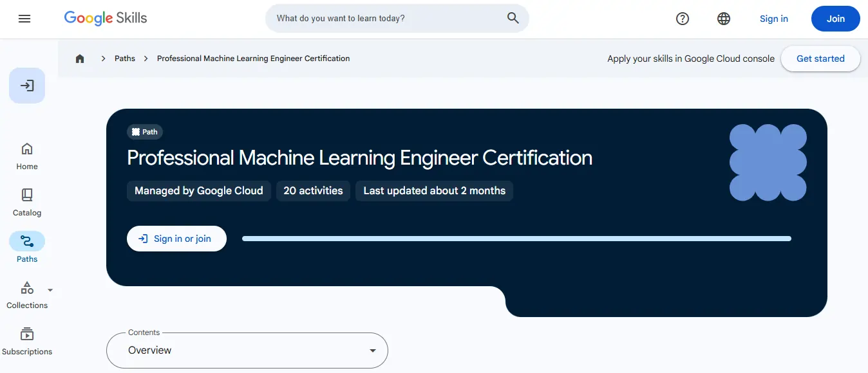The image size is (868, 373).
Task: Click the Managed by Google Cloud tag
Action: (199, 191)
